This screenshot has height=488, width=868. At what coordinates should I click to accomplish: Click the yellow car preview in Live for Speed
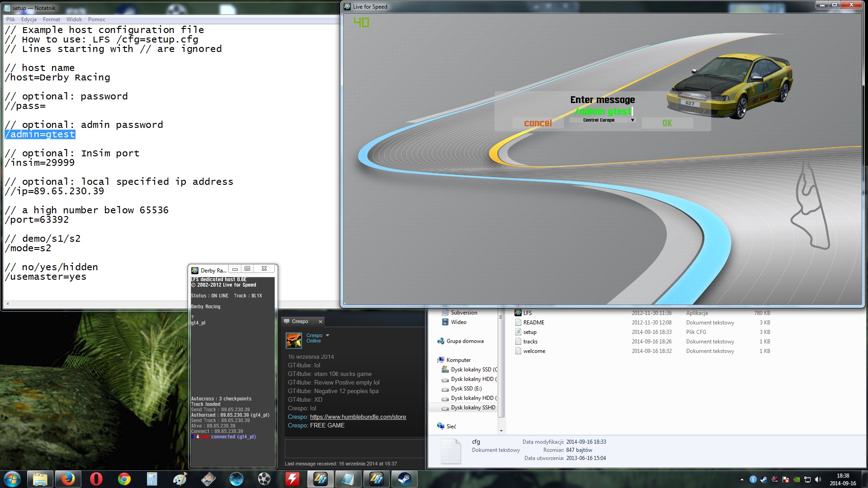(x=729, y=86)
